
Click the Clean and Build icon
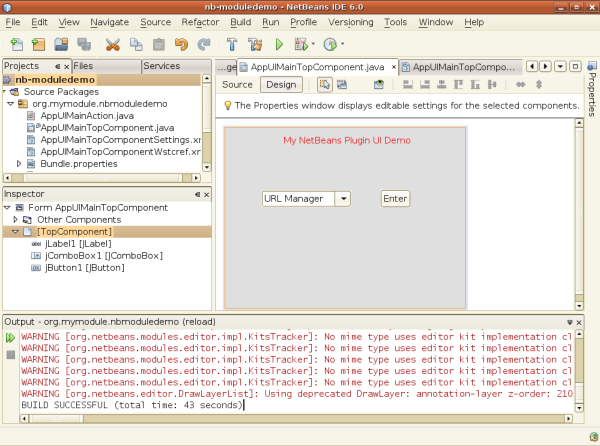point(256,44)
